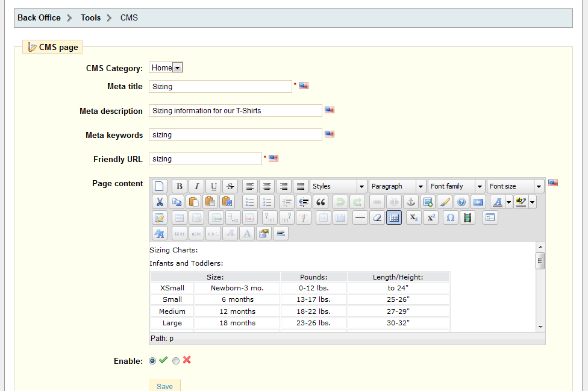
Task: Open the CMS Category dropdown
Action: 166,67
